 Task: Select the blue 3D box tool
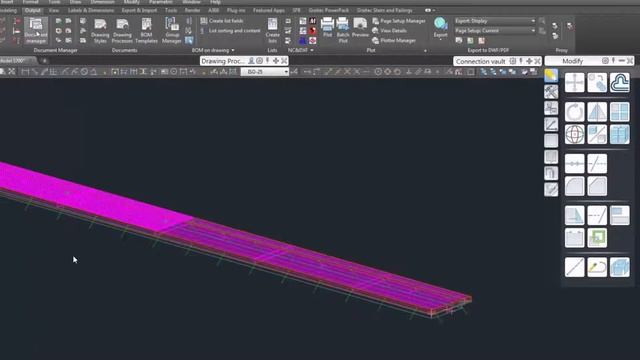(620, 267)
